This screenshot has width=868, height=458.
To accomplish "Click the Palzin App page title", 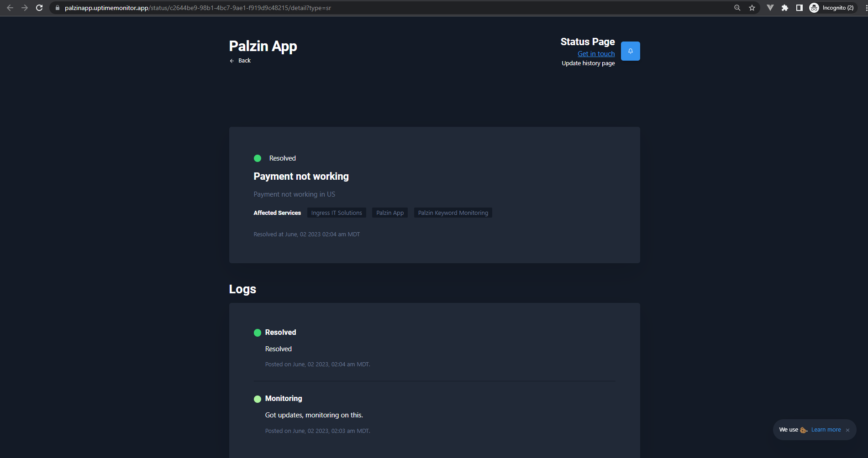I will (x=263, y=46).
